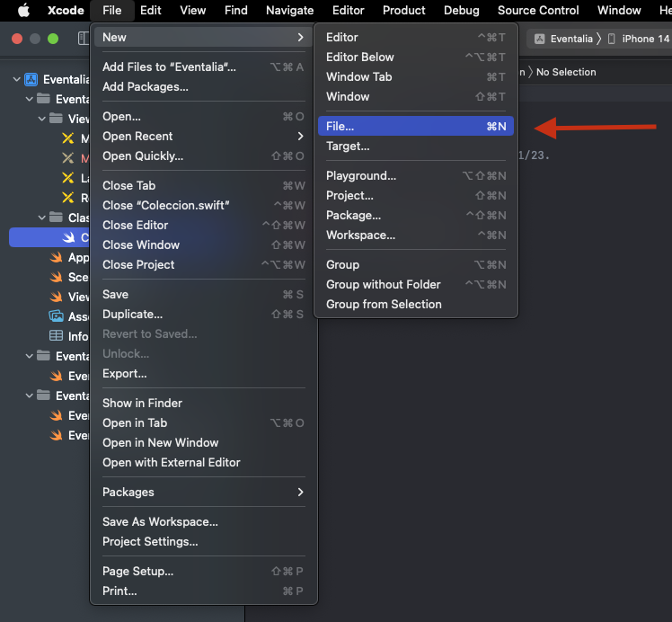672x622 pixels.
Task: Choose New > Project…
Action: point(416,195)
